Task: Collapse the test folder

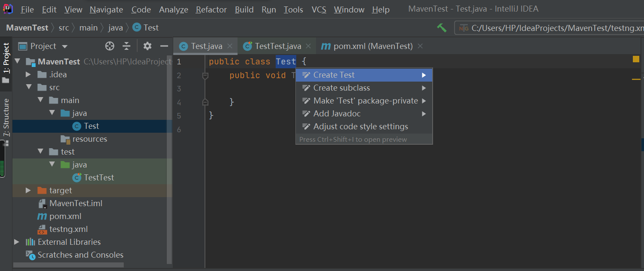Action: pyautogui.click(x=40, y=152)
